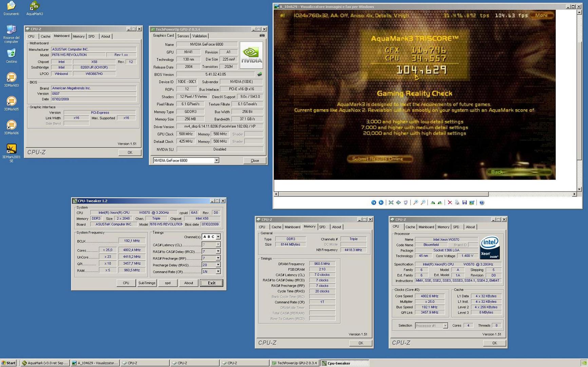Select SPD tab in Mainboard CPU-Z window
This screenshot has height=367, width=588.
92,36
